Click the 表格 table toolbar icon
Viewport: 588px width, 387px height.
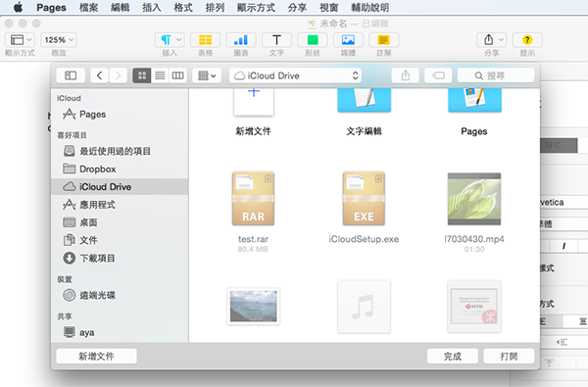pyautogui.click(x=205, y=40)
